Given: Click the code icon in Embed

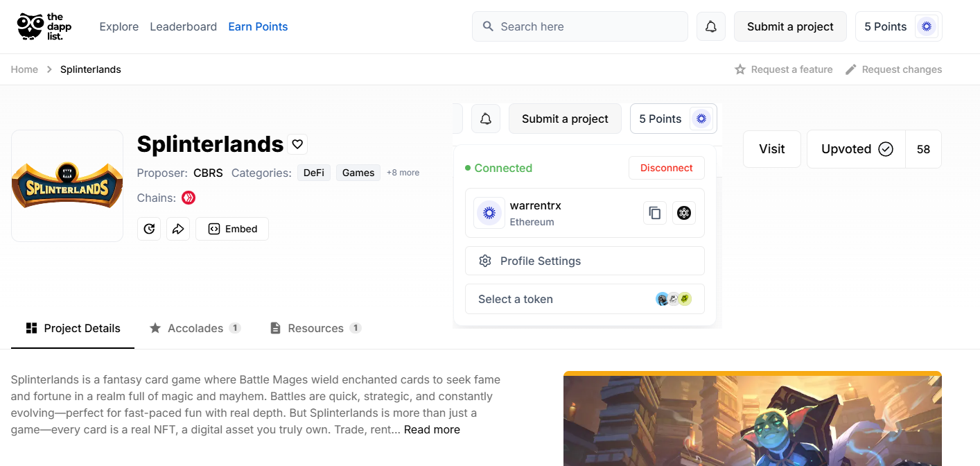Looking at the screenshot, I should coord(214,229).
